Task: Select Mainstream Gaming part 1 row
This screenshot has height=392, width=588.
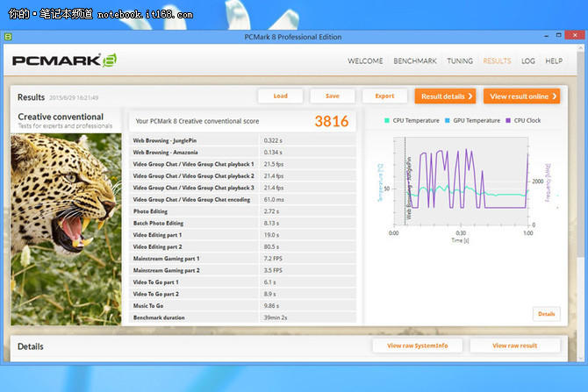Action: tap(242, 259)
